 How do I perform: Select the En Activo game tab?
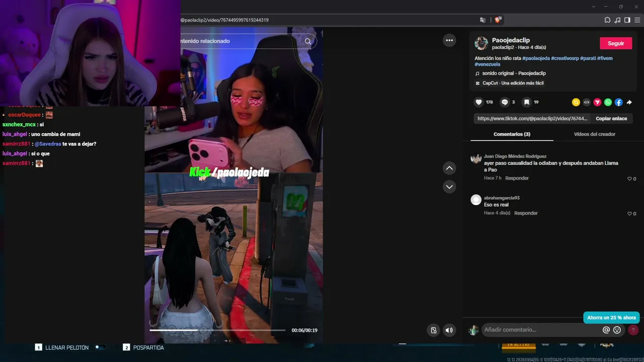[518, 345]
